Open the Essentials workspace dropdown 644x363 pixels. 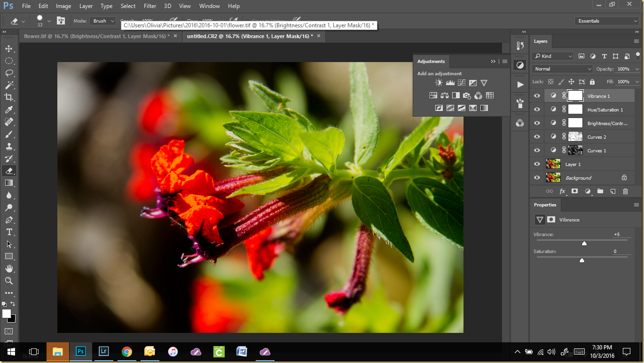(x=606, y=21)
